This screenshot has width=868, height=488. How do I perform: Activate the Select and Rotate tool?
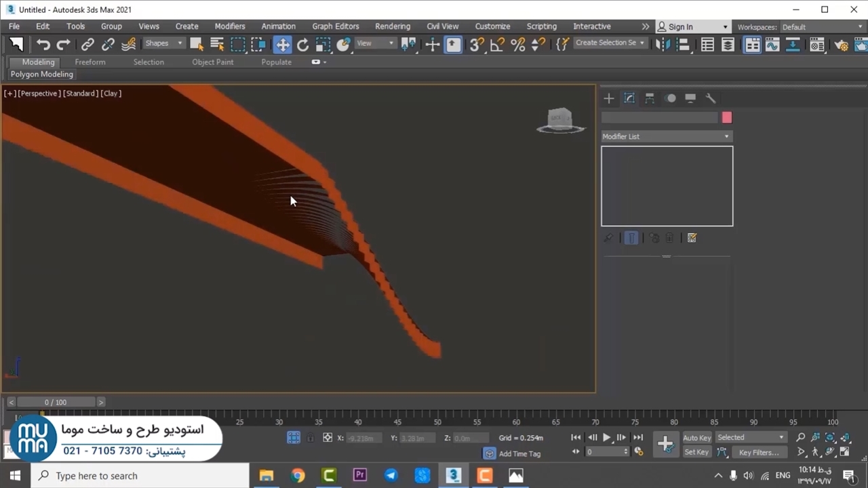point(302,45)
